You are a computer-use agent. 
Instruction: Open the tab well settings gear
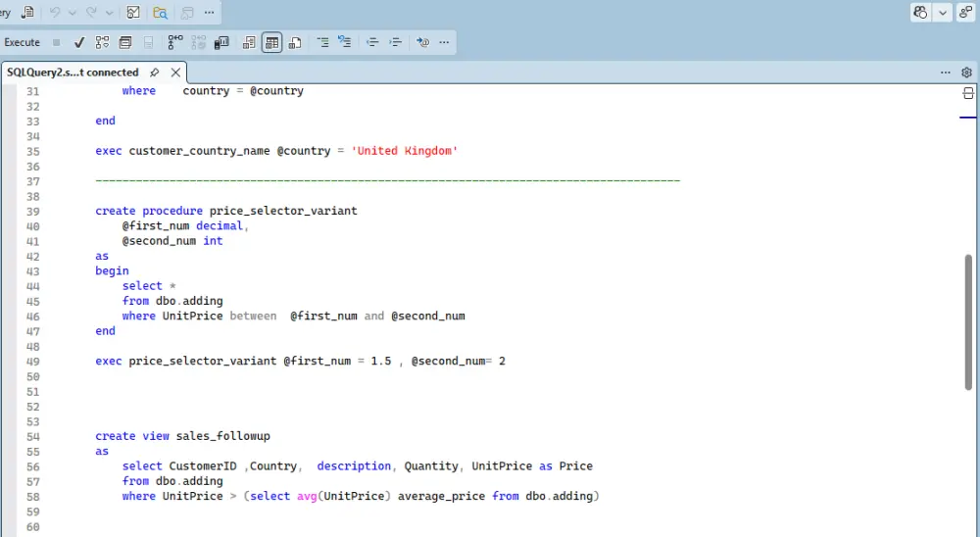point(967,73)
